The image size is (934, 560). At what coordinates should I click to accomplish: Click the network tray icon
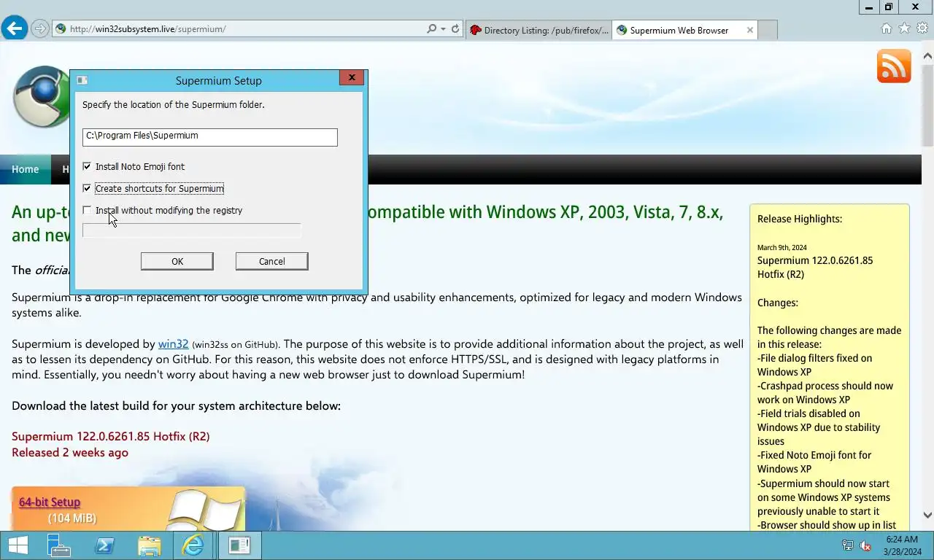848,545
